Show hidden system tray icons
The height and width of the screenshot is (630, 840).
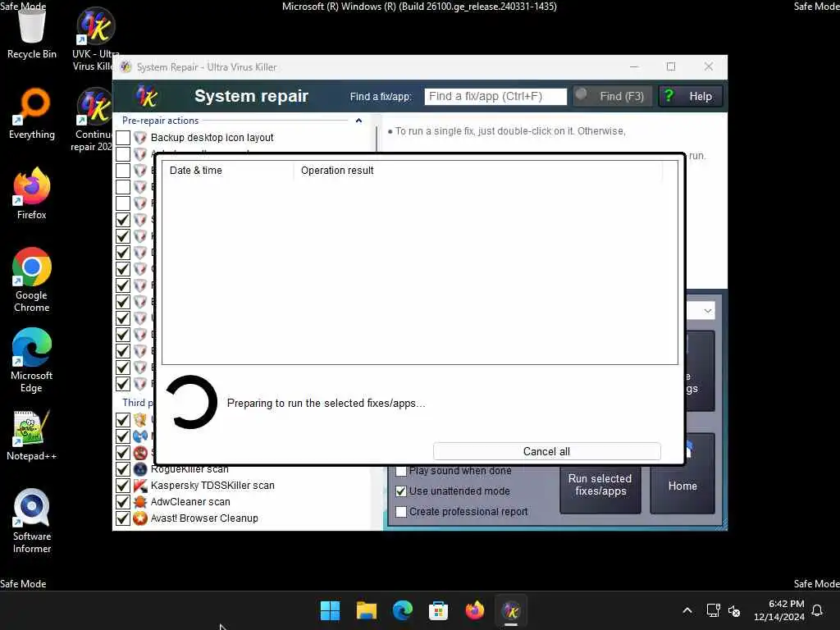point(687,610)
